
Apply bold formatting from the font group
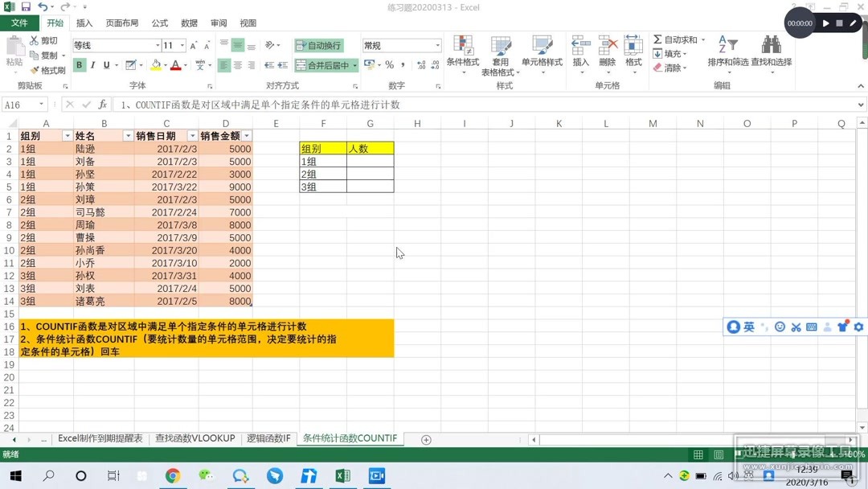(x=78, y=64)
